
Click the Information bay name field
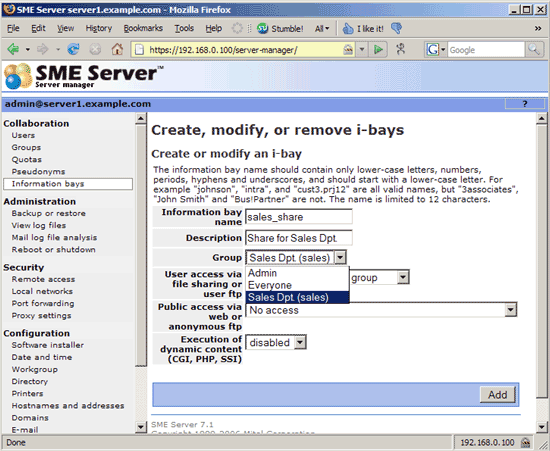299,217
